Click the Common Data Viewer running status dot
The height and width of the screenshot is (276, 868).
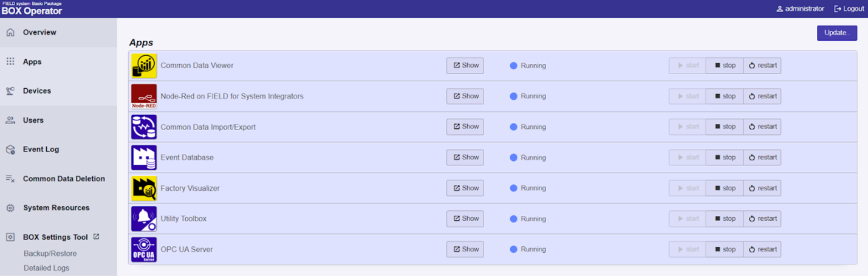pos(513,66)
